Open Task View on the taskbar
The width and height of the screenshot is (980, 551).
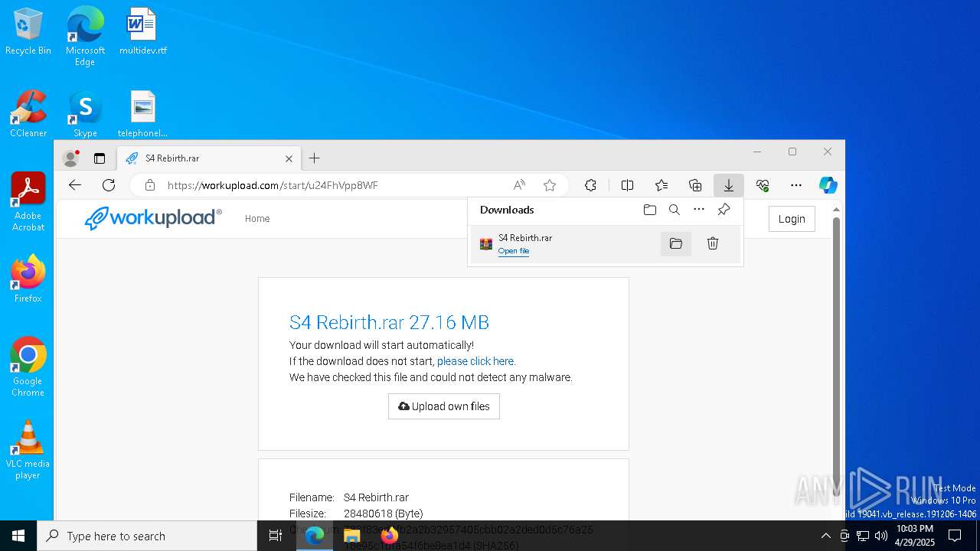276,536
